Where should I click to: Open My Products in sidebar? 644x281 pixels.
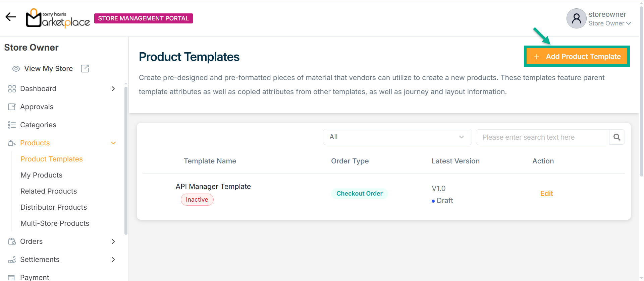coord(42,175)
